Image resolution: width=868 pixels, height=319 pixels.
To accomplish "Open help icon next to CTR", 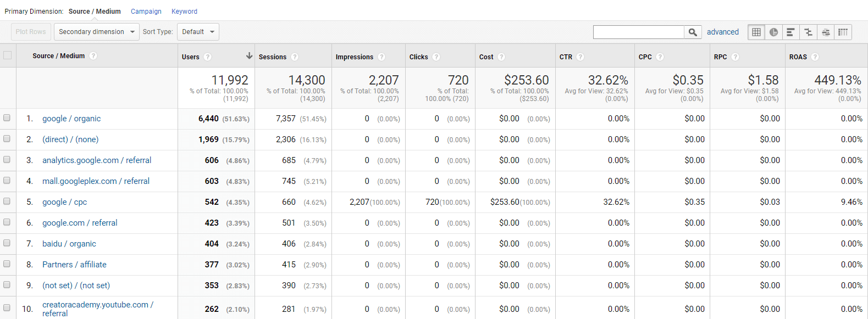I will tap(580, 57).
